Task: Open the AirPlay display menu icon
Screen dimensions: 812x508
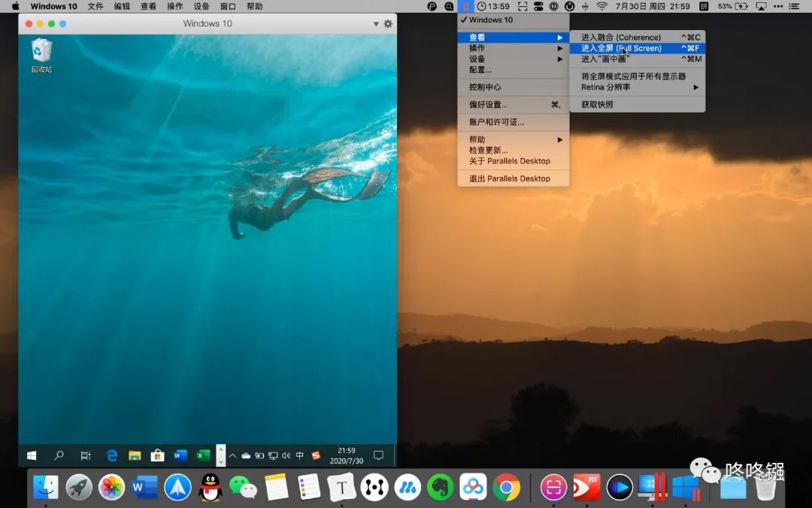Action: point(761,6)
